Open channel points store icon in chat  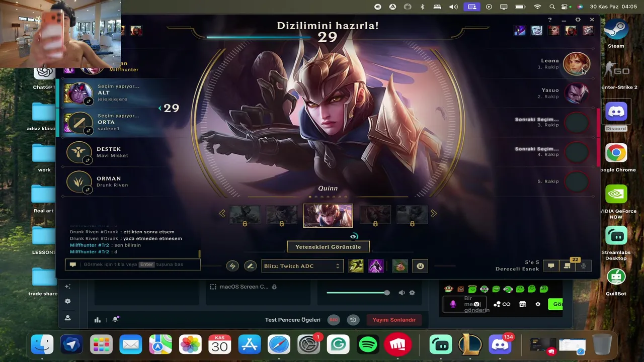point(522,304)
